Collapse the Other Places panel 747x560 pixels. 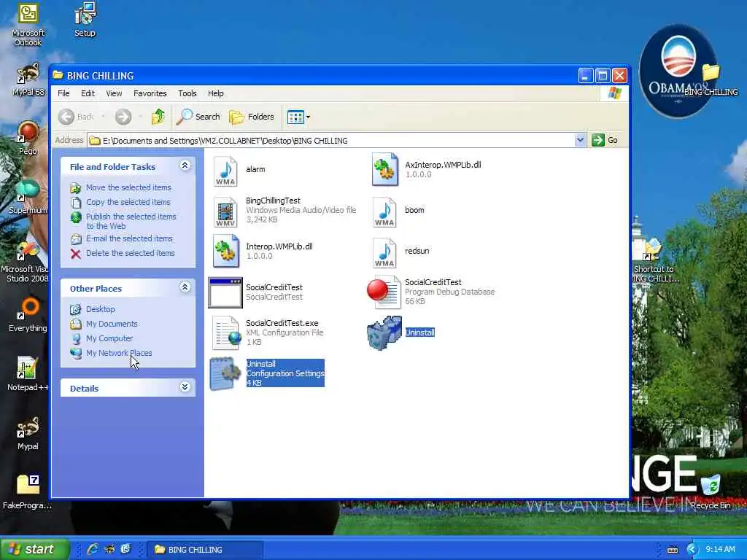pos(185,287)
